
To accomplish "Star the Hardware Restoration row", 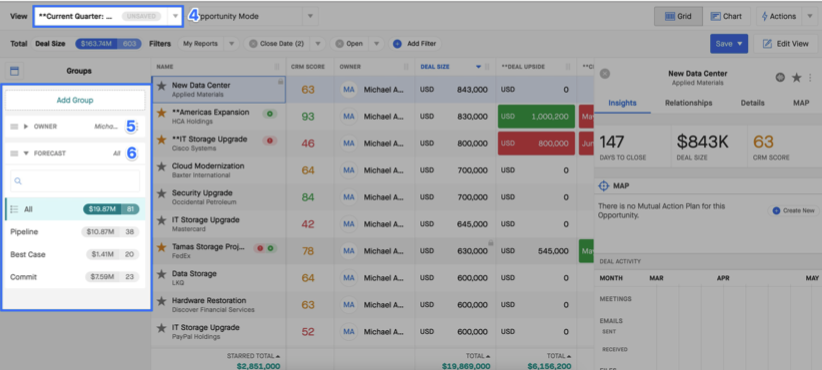I will (161, 301).
